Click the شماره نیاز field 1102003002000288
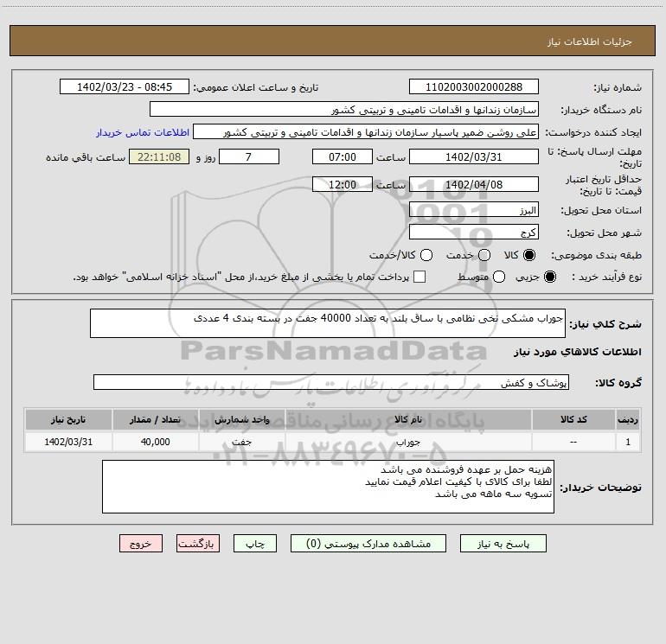 point(474,87)
